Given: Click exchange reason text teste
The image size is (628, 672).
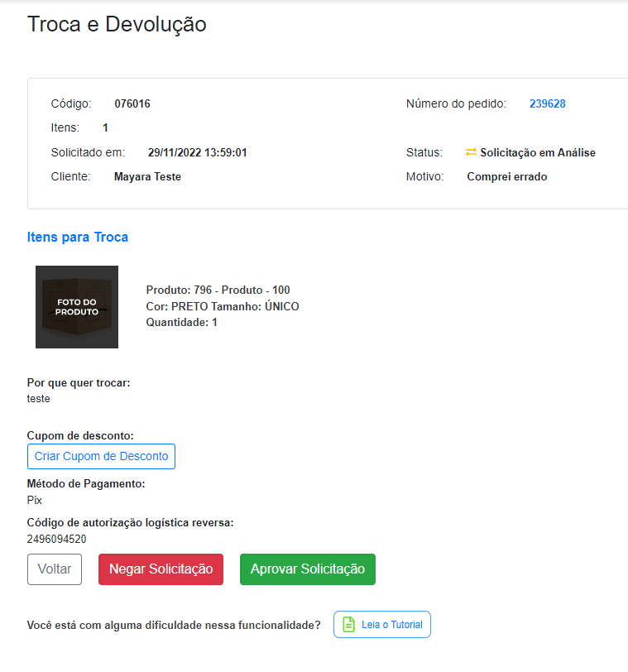Looking at the screenshot, I should coord(39,399).
